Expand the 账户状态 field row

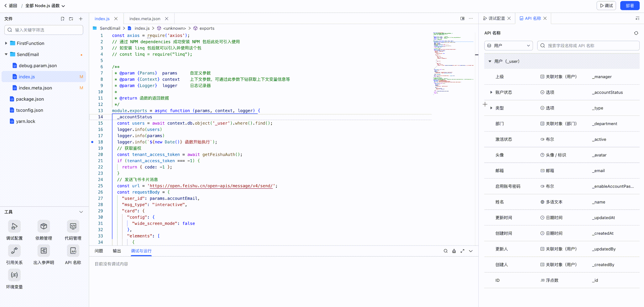[x=491, y=92]
